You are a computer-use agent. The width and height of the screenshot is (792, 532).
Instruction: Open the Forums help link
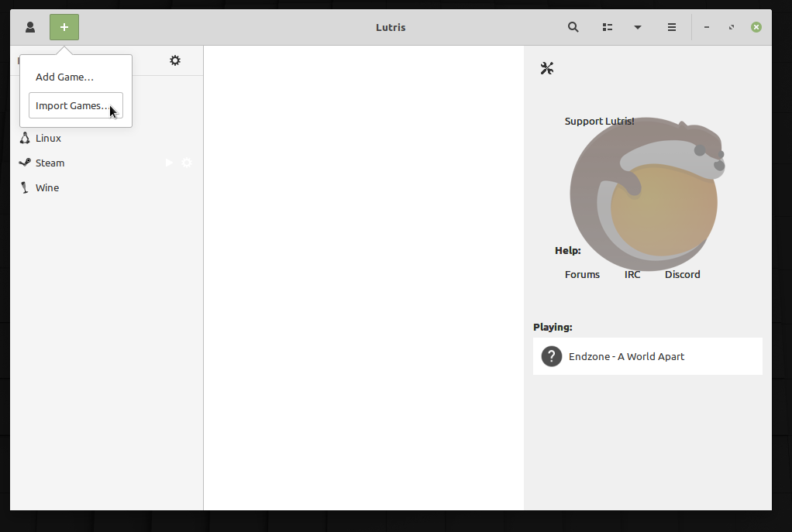pyautogui.click(x=583, y=275)
